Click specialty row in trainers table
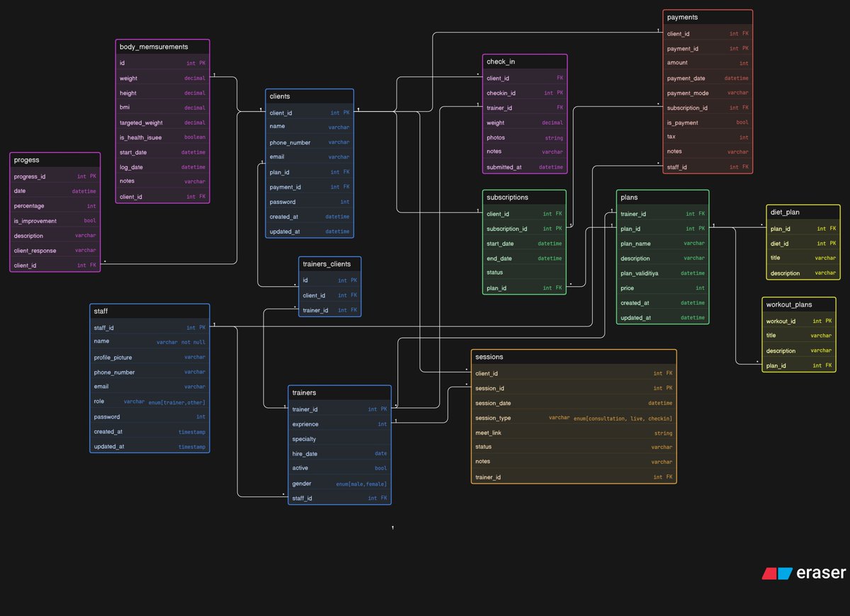This screenshot has height=616, width=850. tap(339, 439)
